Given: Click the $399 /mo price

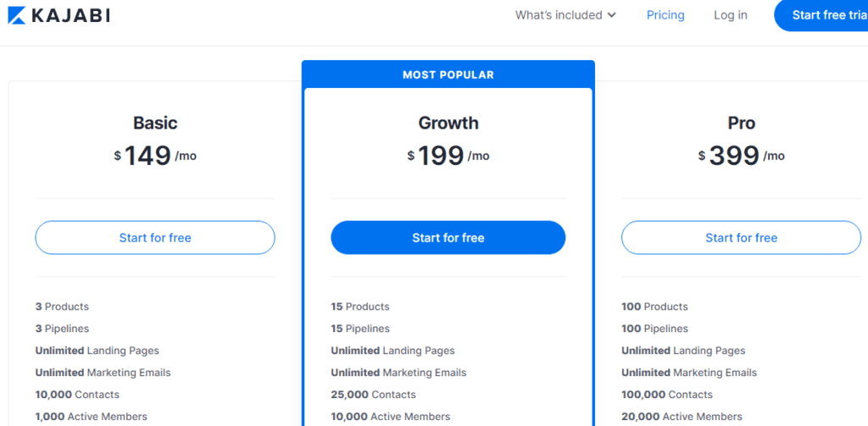Looking at the screenshot, I should point(741,156).
